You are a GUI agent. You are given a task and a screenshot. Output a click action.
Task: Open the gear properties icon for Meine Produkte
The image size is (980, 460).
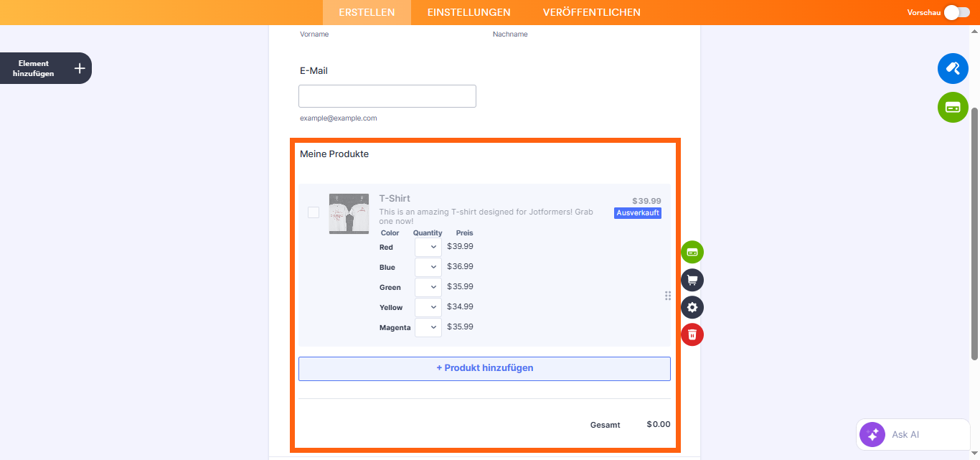point(692,307)
